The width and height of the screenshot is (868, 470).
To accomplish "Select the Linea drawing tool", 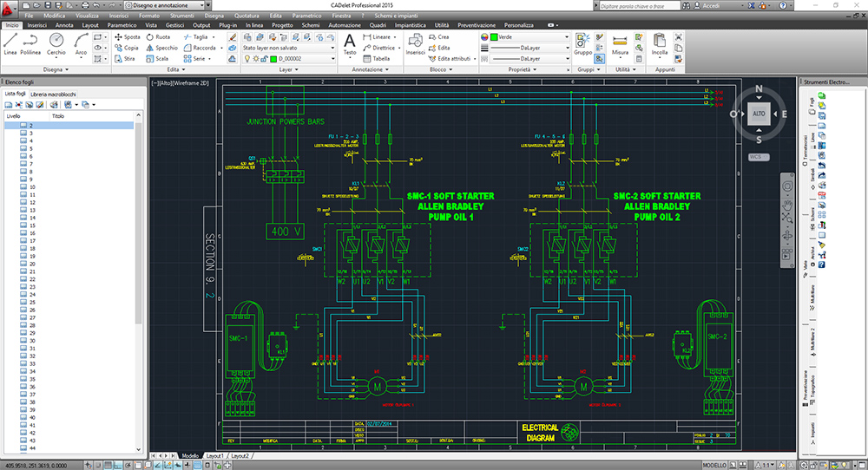I will (10, 44).
